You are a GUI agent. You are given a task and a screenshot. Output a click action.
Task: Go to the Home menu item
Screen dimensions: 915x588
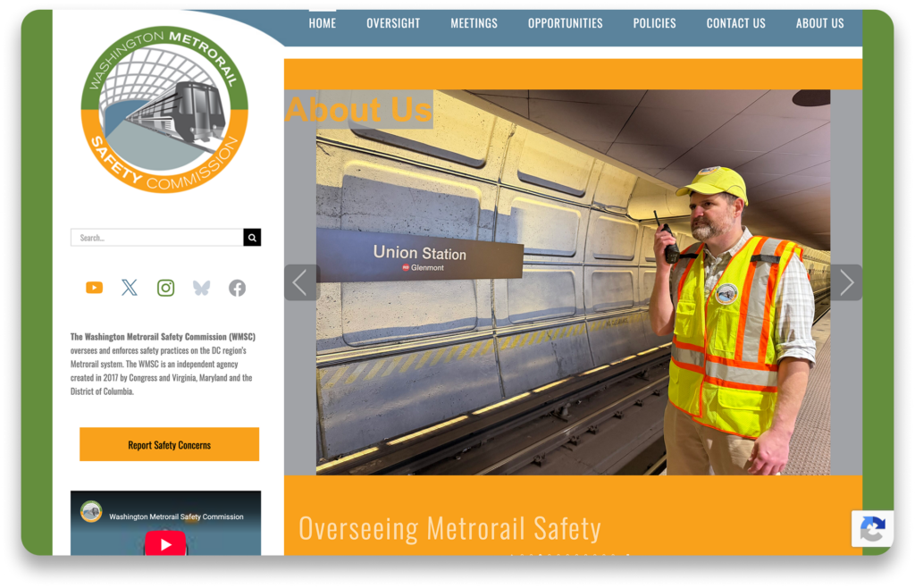click(322, 23)
